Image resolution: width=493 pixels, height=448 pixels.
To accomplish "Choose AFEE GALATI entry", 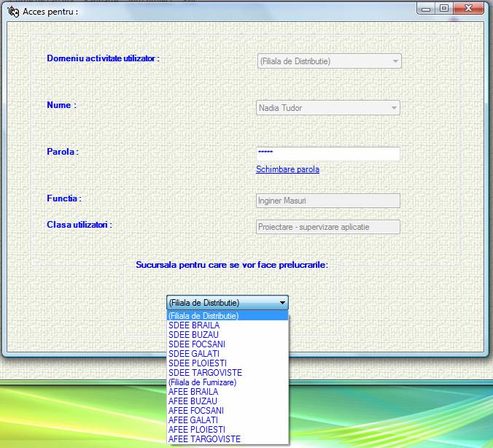I will pos(228,420).
